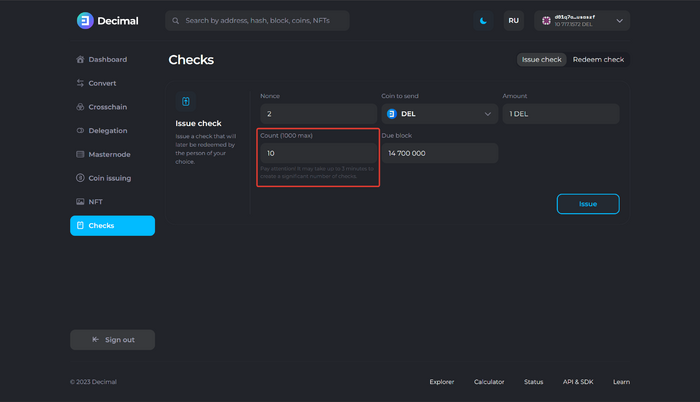
Task: Switch to the Redeem check tab
Action: (598, 59)
